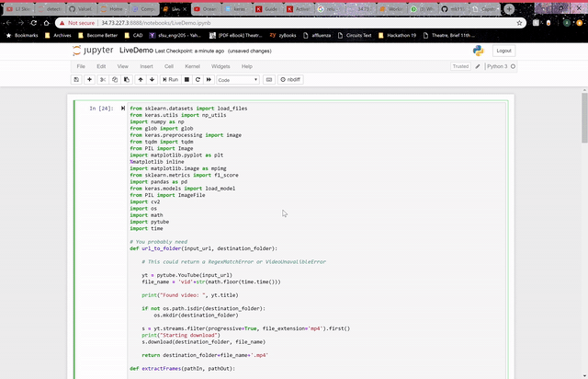This screenshot has height=379, width=588.
Task: Click the In [24] cell prompt
Action: (x=101, y=109)
